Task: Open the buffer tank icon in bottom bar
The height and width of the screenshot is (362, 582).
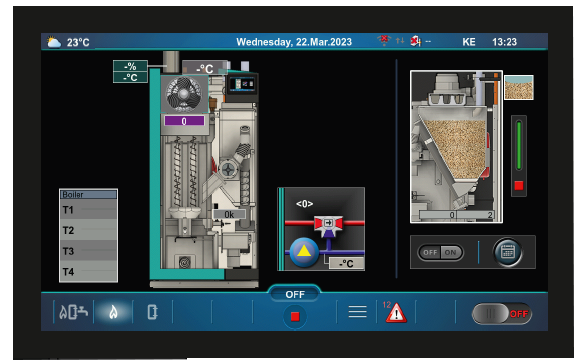Action: [x=153, y=312]
